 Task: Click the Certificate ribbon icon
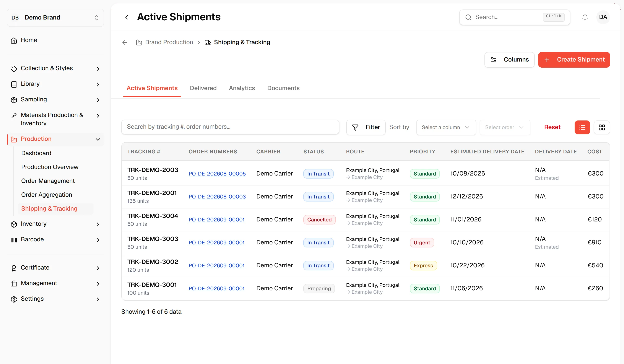(x=14, y=268)
